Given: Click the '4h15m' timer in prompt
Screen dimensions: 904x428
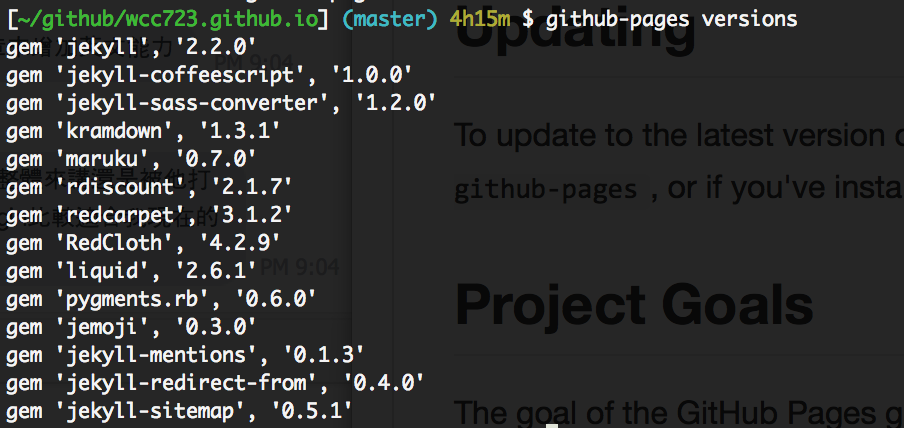Looking at the screenshot, I should pos(480,20).
